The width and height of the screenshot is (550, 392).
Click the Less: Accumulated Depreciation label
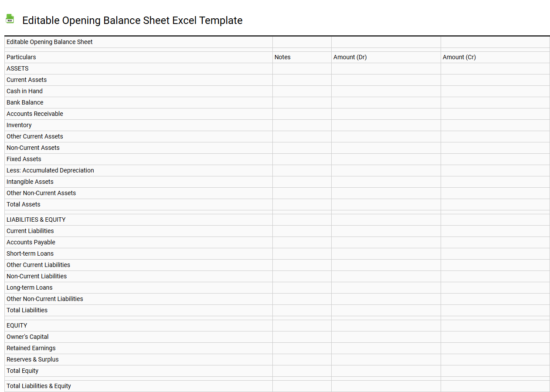(x=50, y=170)
